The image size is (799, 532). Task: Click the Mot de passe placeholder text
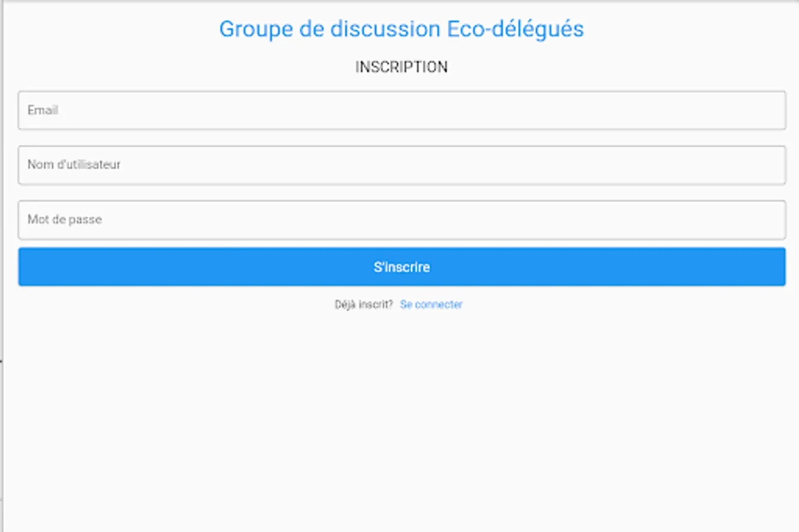tap(64, 219)
